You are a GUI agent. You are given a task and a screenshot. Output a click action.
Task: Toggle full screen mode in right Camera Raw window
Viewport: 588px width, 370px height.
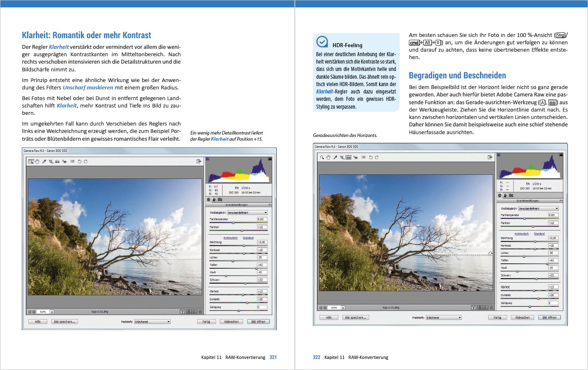pos(490,158)
